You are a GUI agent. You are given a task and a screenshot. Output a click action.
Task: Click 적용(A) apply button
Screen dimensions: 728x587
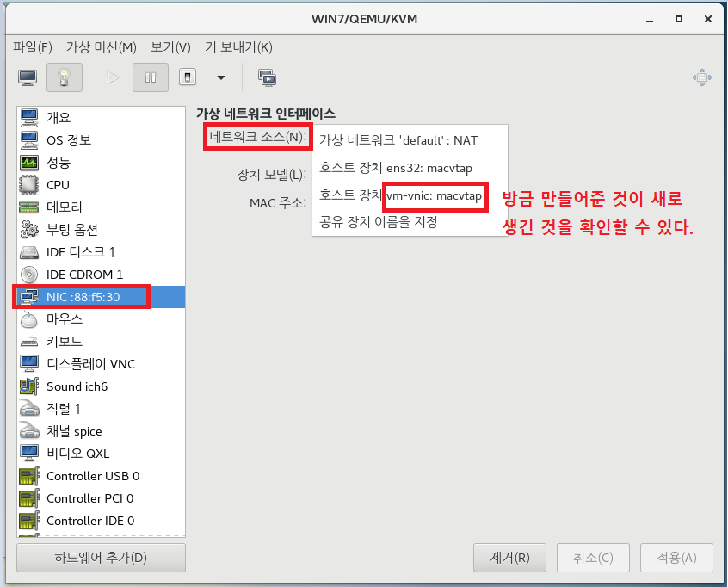[x=676, y=558]
